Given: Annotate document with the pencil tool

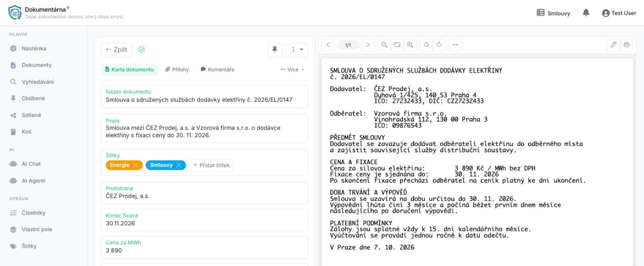Looking at the screenshot, I should [613, 45].
